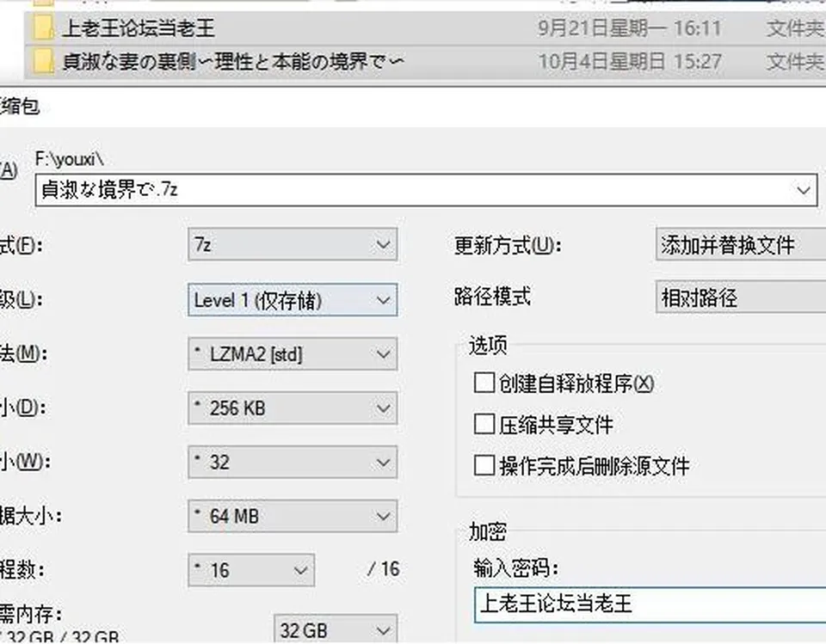Select the folder name 上老王论坛当老王 in file list
This screenshot has width=826, height=644.
pos(139,28)
